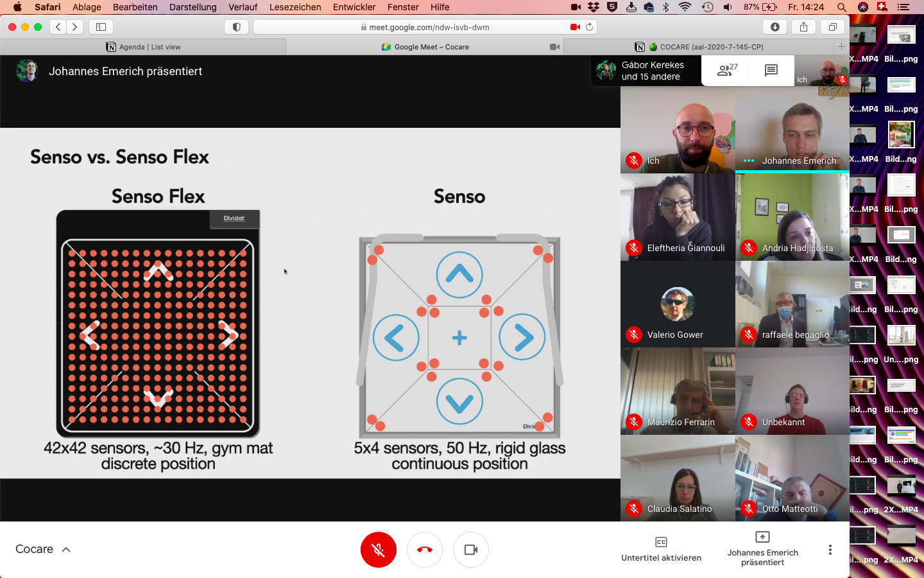The width and height of the screenshot is (924, 578).
Task: Unmute the microphone
Action: (379, 550)
